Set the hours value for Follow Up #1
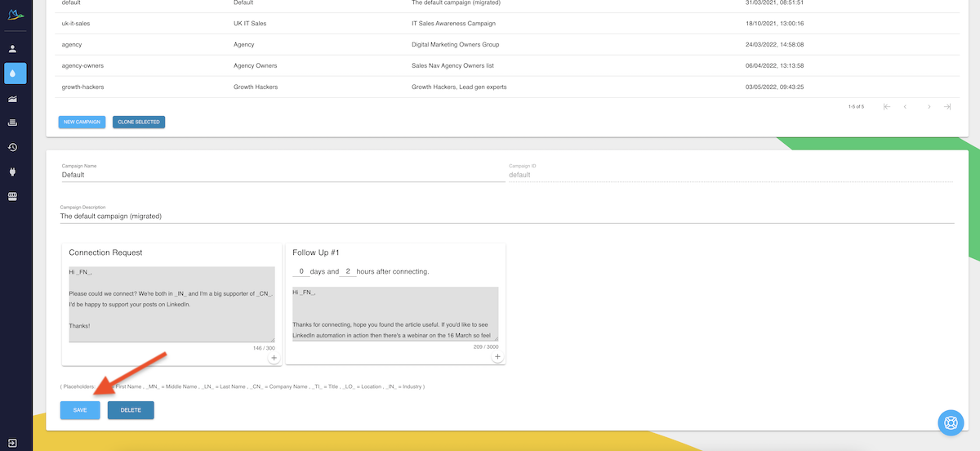980x451 pixels. click(348, 271)
